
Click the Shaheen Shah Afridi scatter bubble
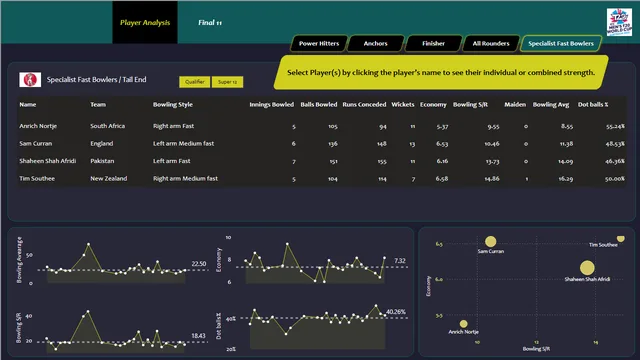point(587,268)
